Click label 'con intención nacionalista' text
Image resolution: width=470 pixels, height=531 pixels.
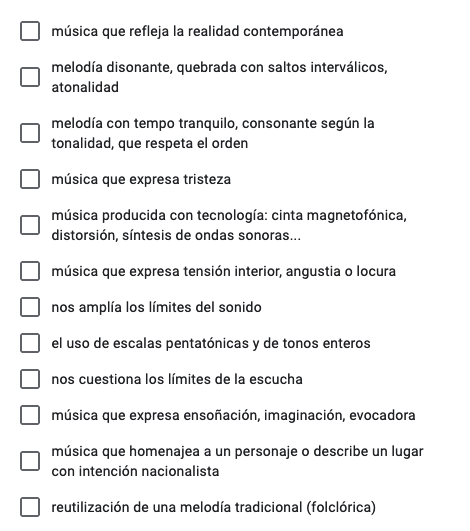(x=135, y=471)
